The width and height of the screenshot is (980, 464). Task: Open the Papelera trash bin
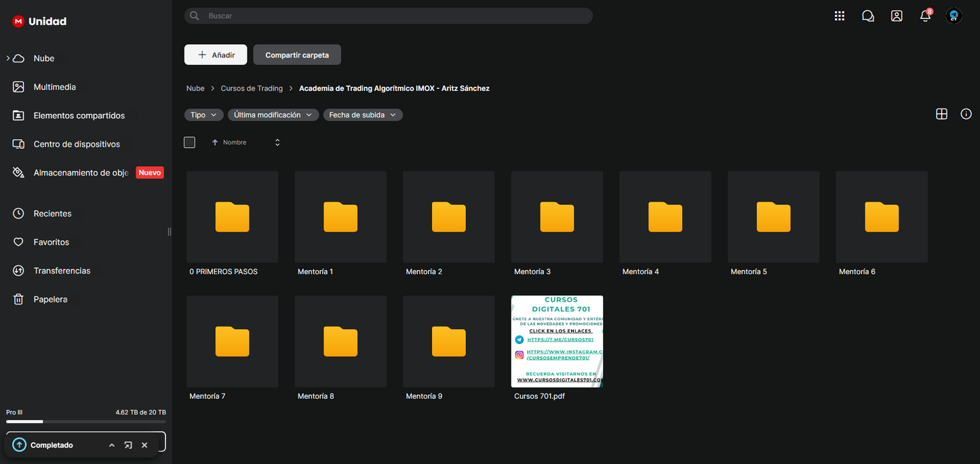tap(50, 298)
